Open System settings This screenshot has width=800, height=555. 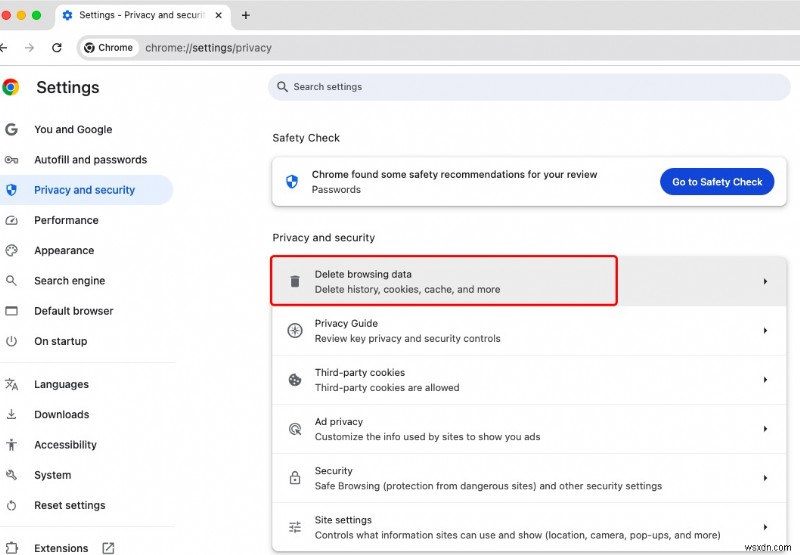[x=86, y=475]
